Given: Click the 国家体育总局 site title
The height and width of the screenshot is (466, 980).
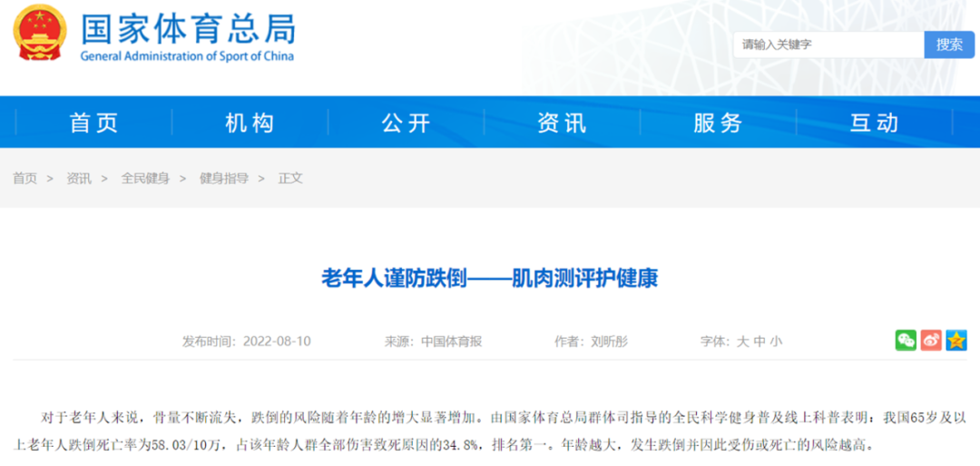Looking at the screenshot, I should pyautogui.click(x=188, y=29).
